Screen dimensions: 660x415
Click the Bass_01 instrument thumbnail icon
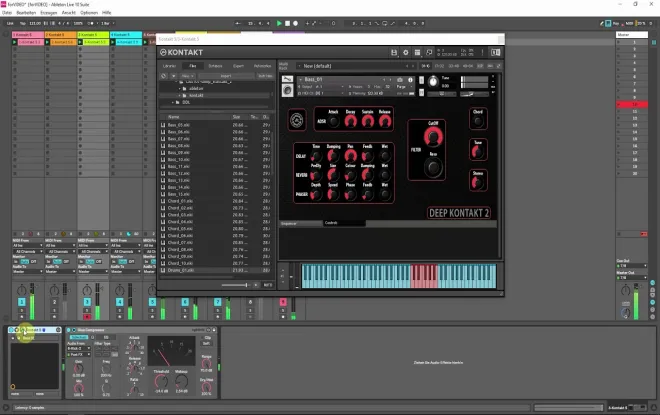(287, 90)
